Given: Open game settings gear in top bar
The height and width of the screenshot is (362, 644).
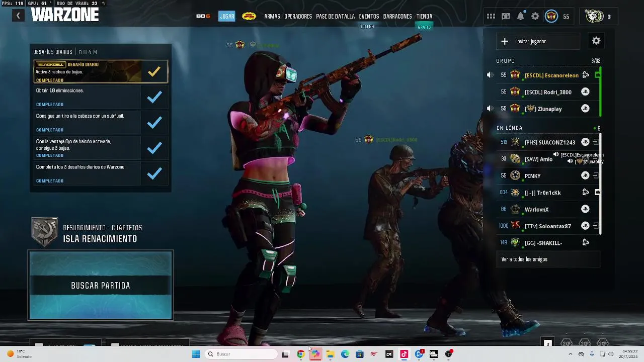Looking at the screenshot, I should point(535,17).
